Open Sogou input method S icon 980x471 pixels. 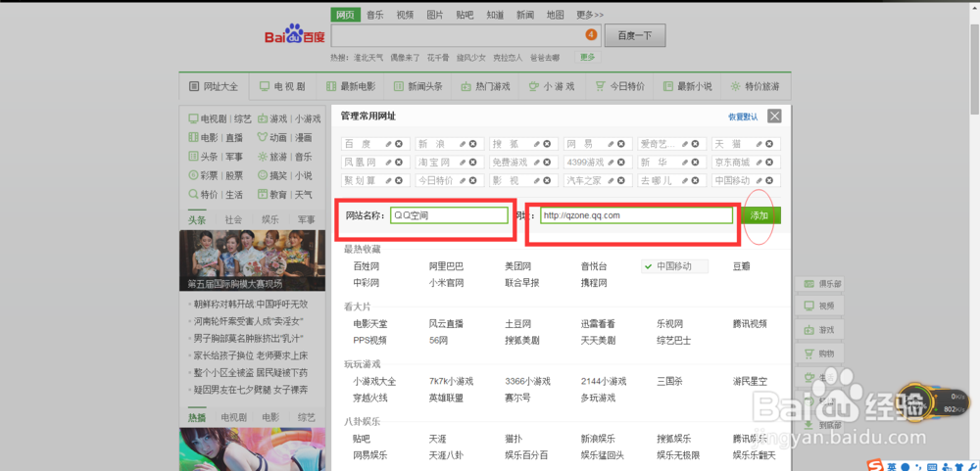tap(877, 465)
